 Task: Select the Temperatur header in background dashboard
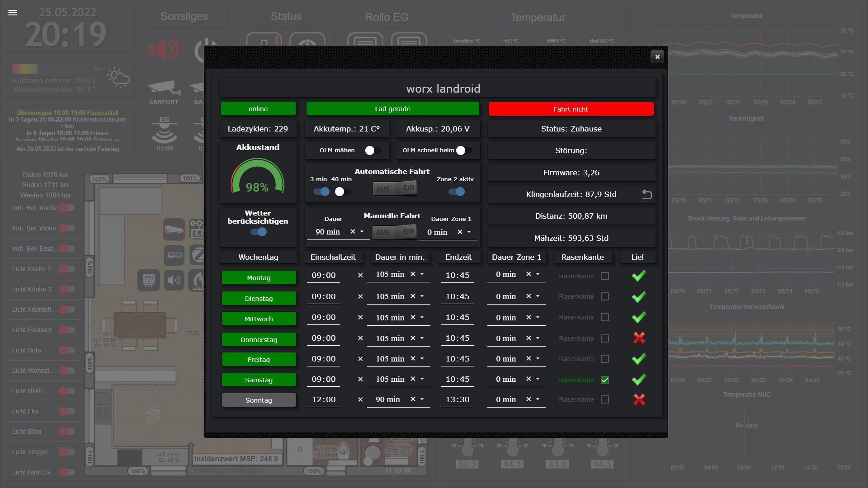click(538, 18)
